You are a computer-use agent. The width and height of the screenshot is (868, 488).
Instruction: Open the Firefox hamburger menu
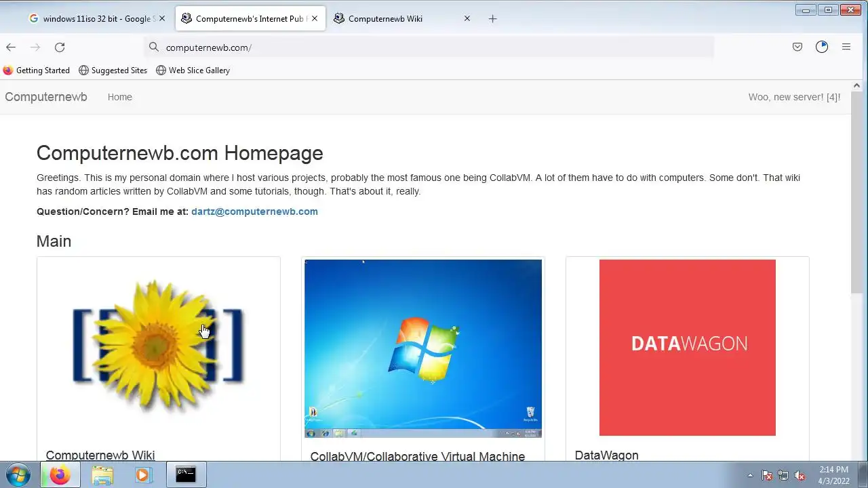846,47
